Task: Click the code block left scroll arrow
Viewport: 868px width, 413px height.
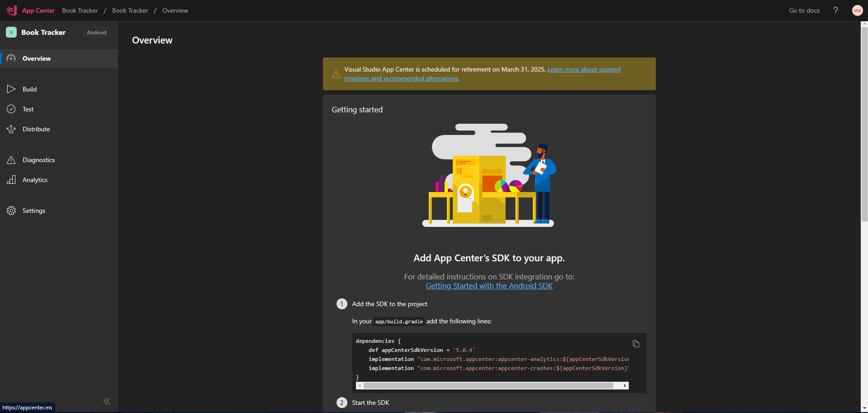Action: (360, 386)
